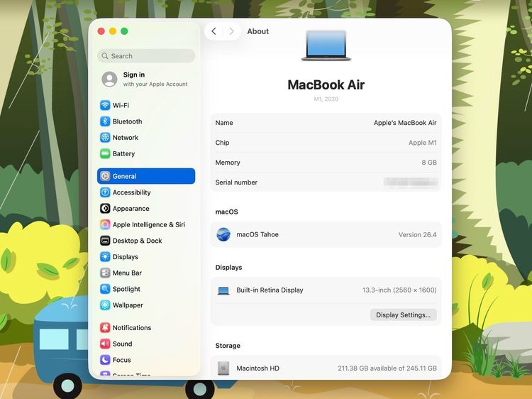Open the Bluetooth icon in sidebar

[105, 121]
